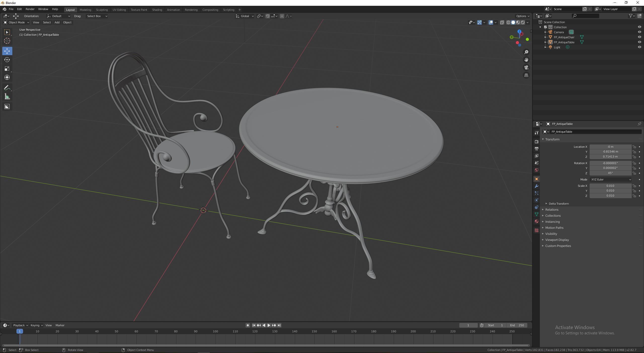Select the Rotate tool in toolbar

7,60
